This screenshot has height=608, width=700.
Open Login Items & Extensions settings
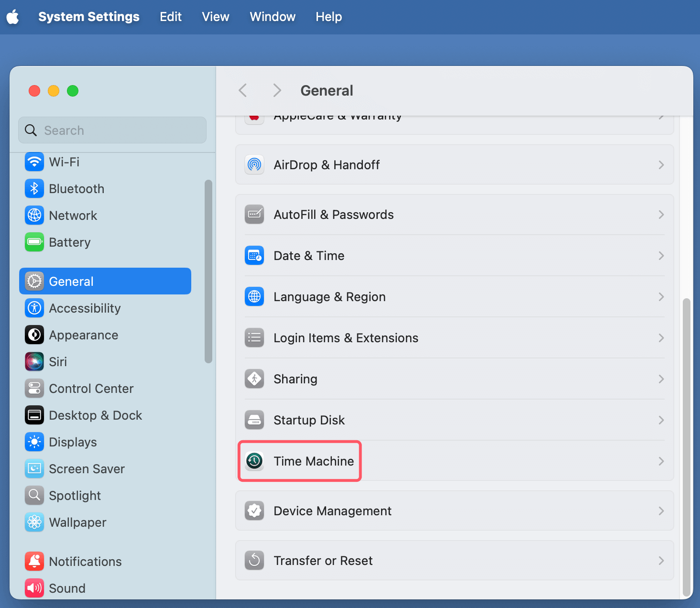tap(345, 338)
